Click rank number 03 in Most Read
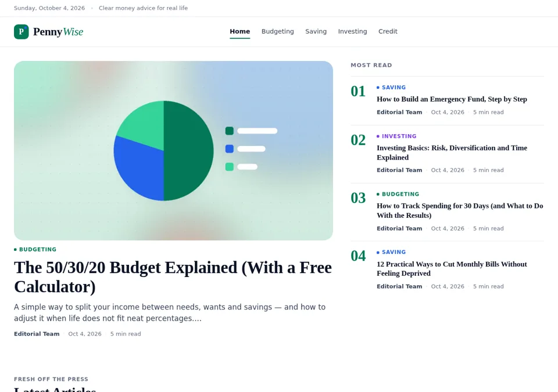The height and width of the screenshot is (392, 558). tap(358, 198)
